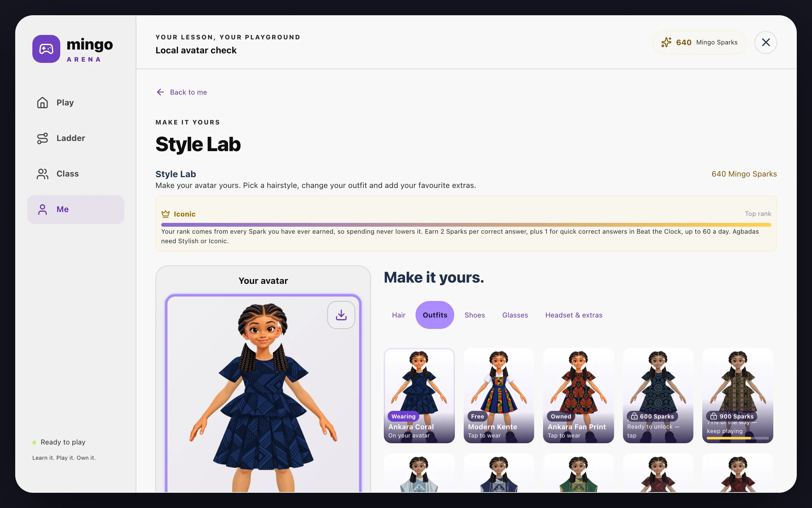Click the 900 Sparks outfit progress bar
This screenshot has width=812, height=508.
click(x=737, y=438)
